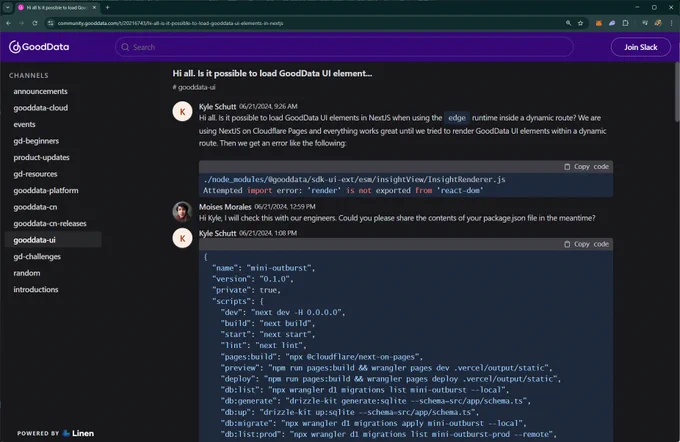Open the tab search dropdown arrow
Screen dimensions: 680x442
[x=7, y=7]
